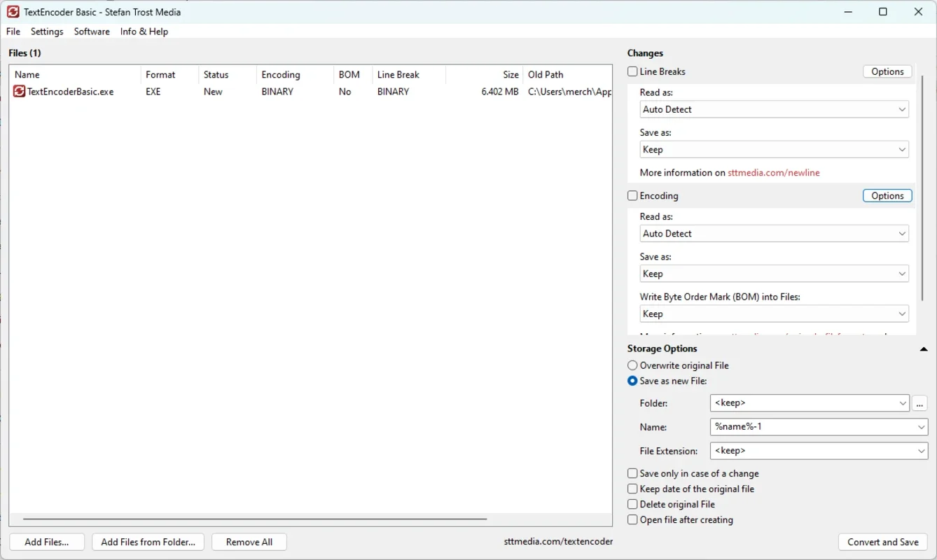Sort by the Status column header
Viewport: 937px width, 560px height.
tap(228, 75)
